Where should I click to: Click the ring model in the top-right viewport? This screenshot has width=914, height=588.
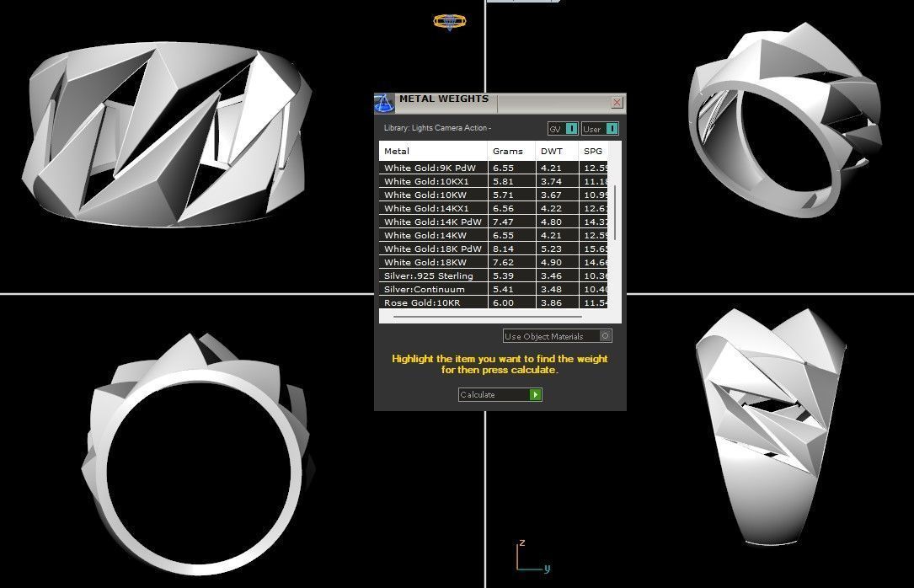tap(785, 120)
